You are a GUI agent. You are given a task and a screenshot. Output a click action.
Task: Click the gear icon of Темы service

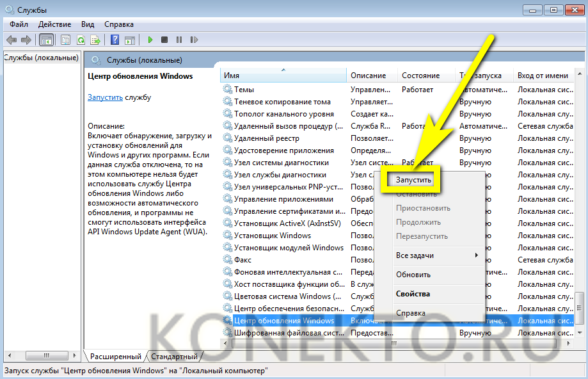point(227,90)
